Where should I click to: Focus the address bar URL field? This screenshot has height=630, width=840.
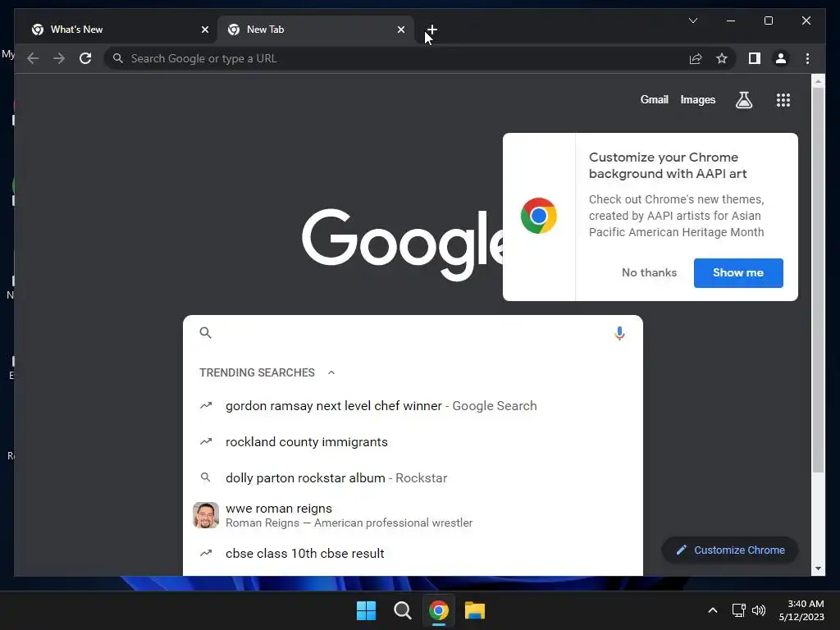396,58
